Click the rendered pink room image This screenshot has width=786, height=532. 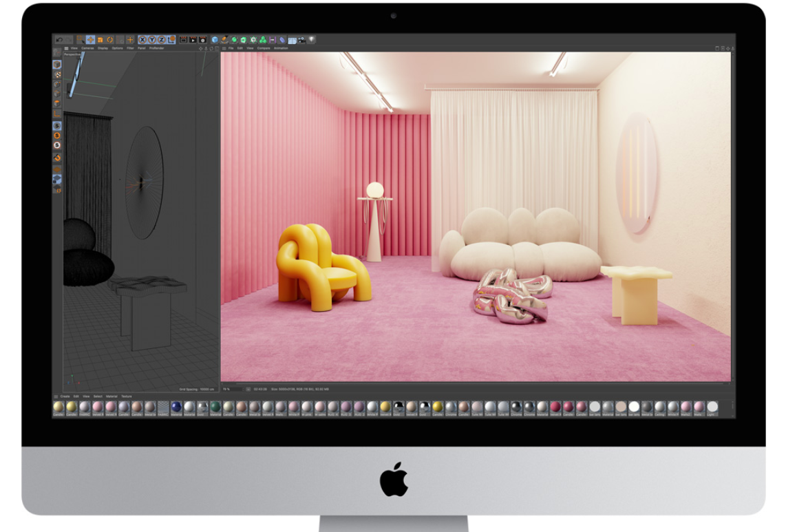476,217
